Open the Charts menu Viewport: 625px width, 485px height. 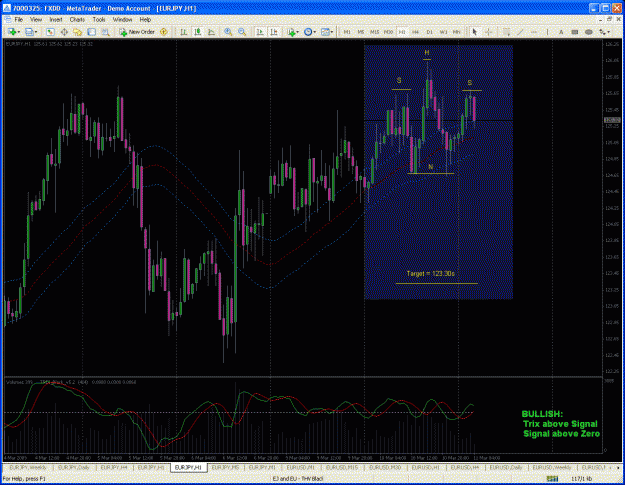coord(77,20)
